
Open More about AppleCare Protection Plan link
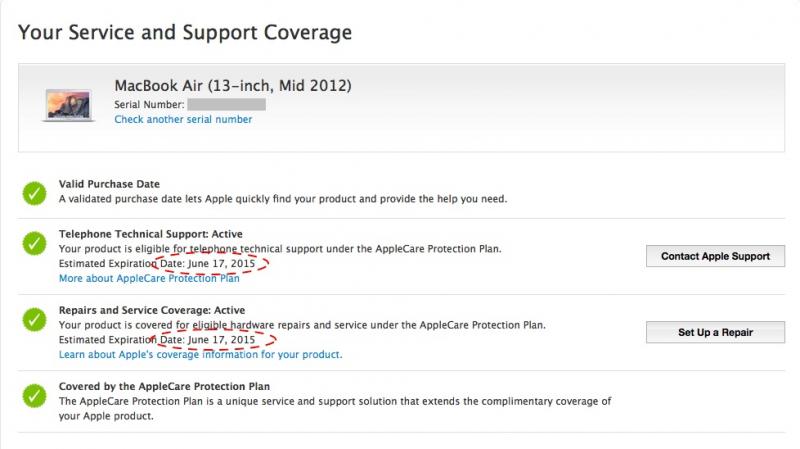149,278
